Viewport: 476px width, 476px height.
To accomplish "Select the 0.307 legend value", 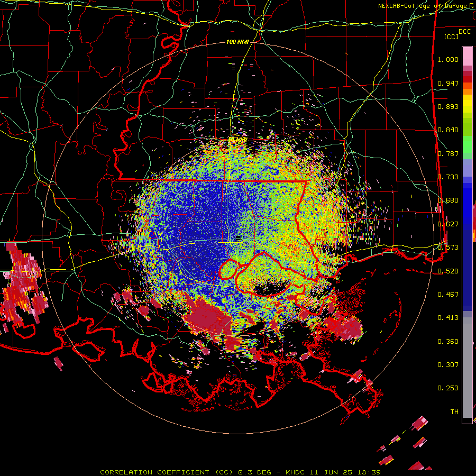I will coord(448,364).
